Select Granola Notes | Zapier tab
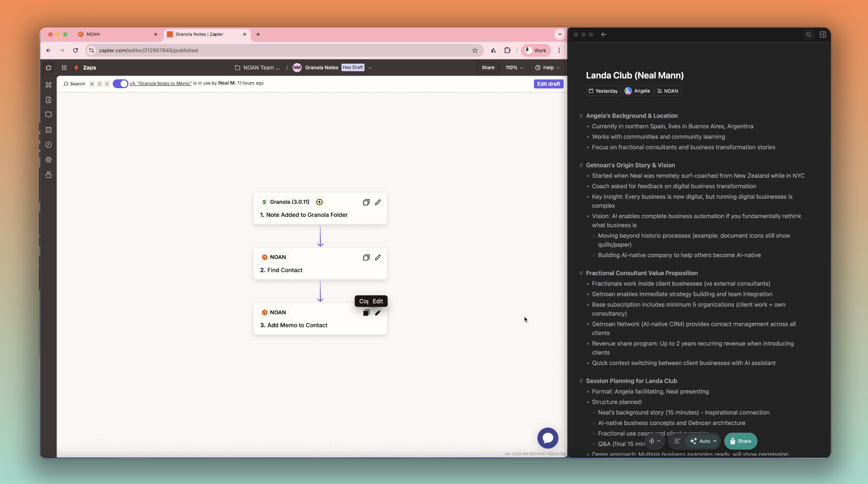The height and width of the screenshot is (484, 868). coord(207,34)
